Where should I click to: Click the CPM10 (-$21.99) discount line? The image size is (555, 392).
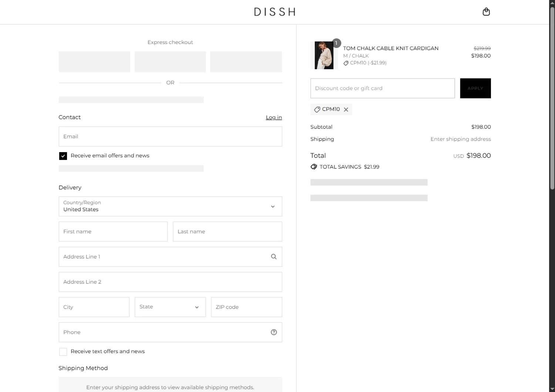click(365, 63)
